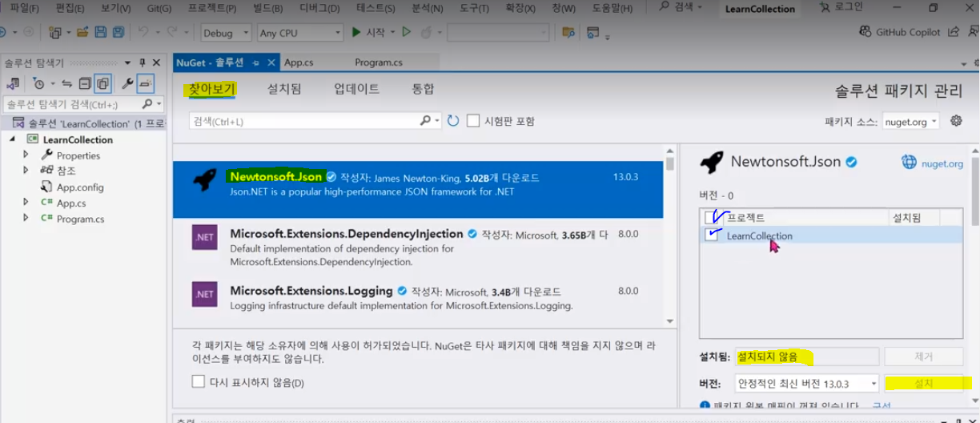This screenshot has width=980, height=423.
Task: Toggle Preview Selected Items icon
Action: click(x=145, y=83)
